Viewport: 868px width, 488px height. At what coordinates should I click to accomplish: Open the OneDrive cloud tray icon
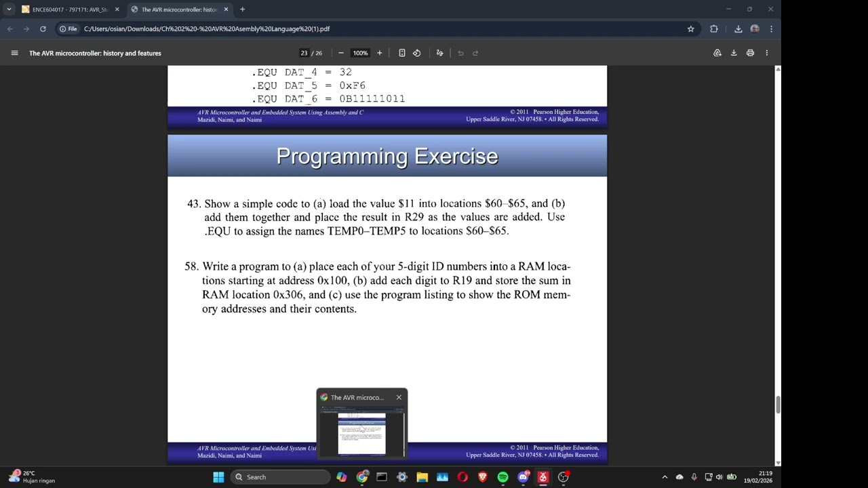679,477
